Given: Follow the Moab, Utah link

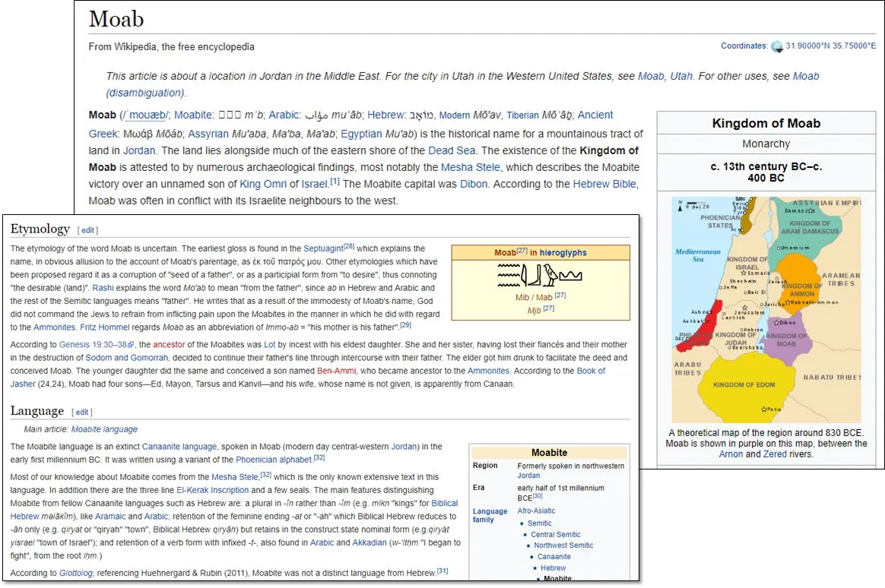Looking at the screenshot, I should click(x=665, y=76).
